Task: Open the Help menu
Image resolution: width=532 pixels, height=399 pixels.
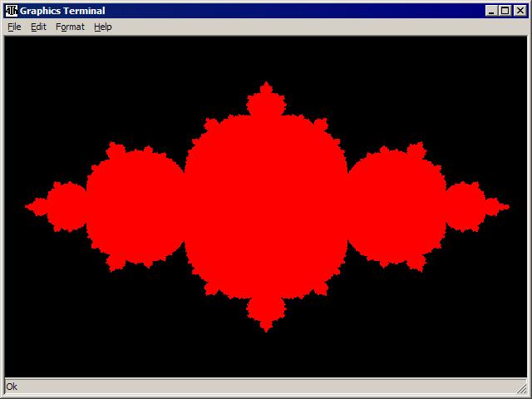Action: tap(102, 27)
